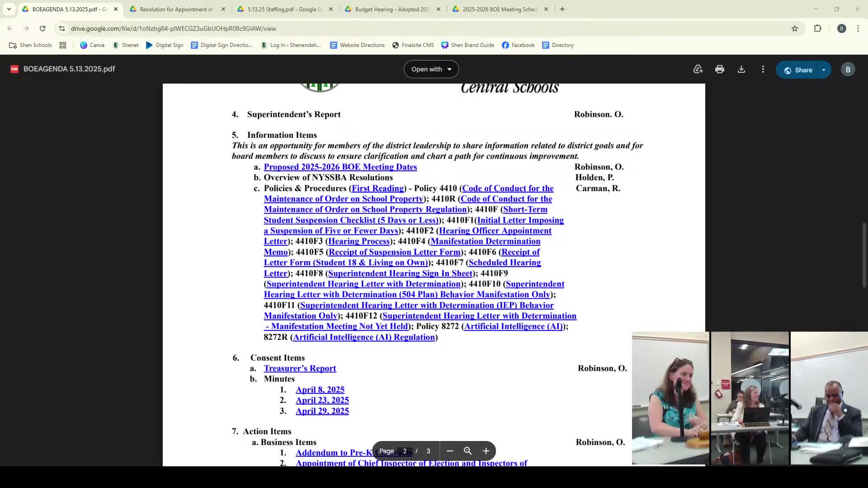Expand the tab search chevron
The image size is (868, 488).
point(9,9)
